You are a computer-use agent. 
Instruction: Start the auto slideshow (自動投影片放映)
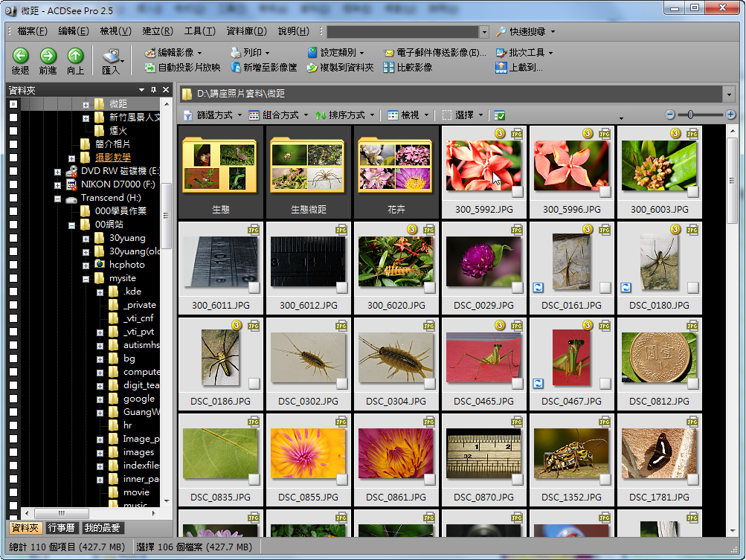(182, 68)
